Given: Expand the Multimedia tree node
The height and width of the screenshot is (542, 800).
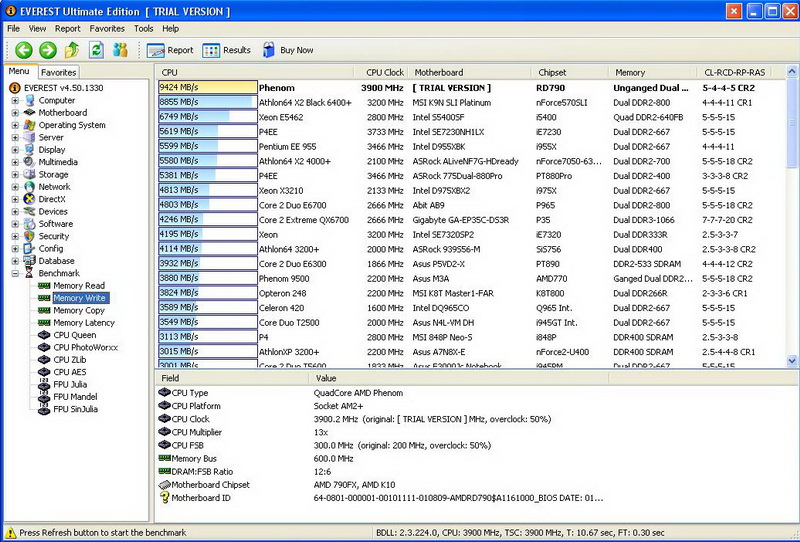Looking at the screenshot, I should [15, 162].
